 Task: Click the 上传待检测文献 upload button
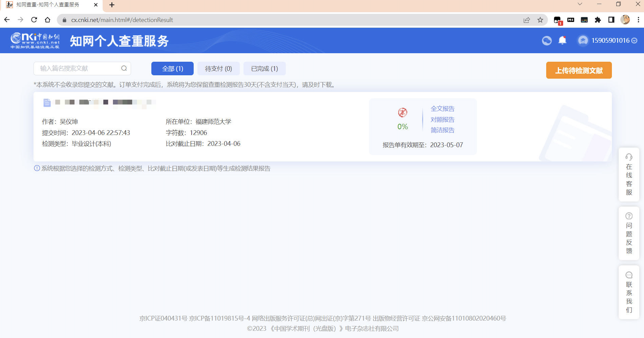pyautogui.click(x=579, y=70)
